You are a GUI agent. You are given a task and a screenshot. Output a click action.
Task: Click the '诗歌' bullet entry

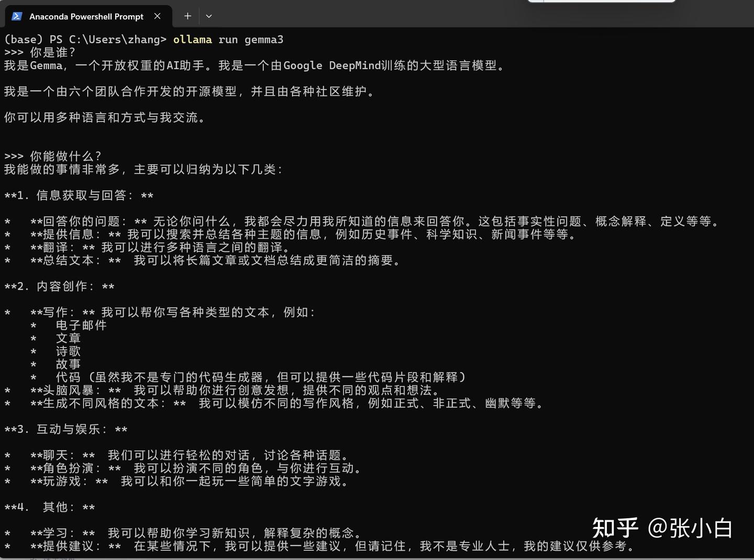tap(67, 351)
